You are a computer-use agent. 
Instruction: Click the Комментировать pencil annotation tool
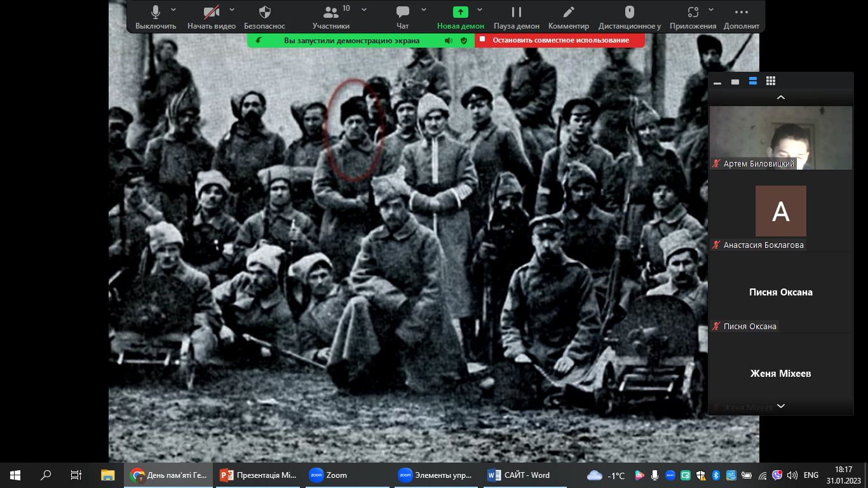[x=569, y=13]
